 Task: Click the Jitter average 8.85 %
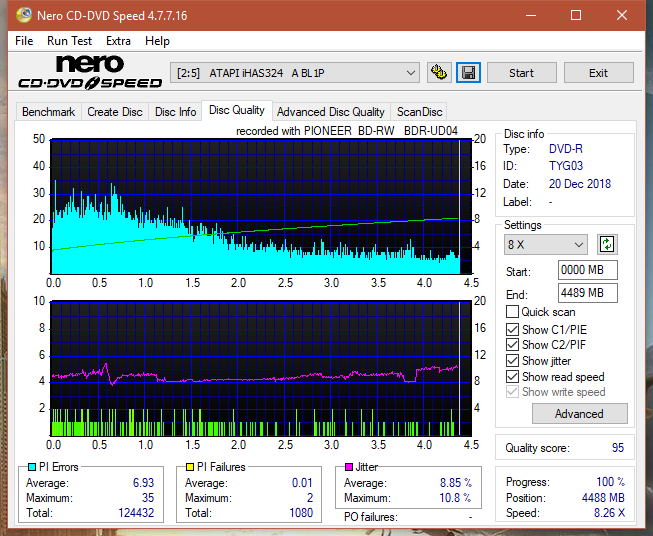pyautogui.click(x=456, y=483)
